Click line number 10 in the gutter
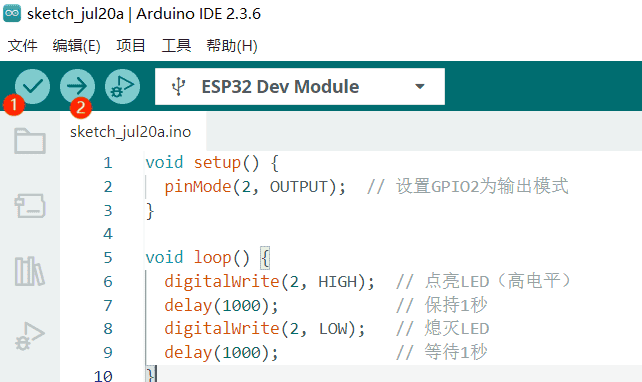 103,376
